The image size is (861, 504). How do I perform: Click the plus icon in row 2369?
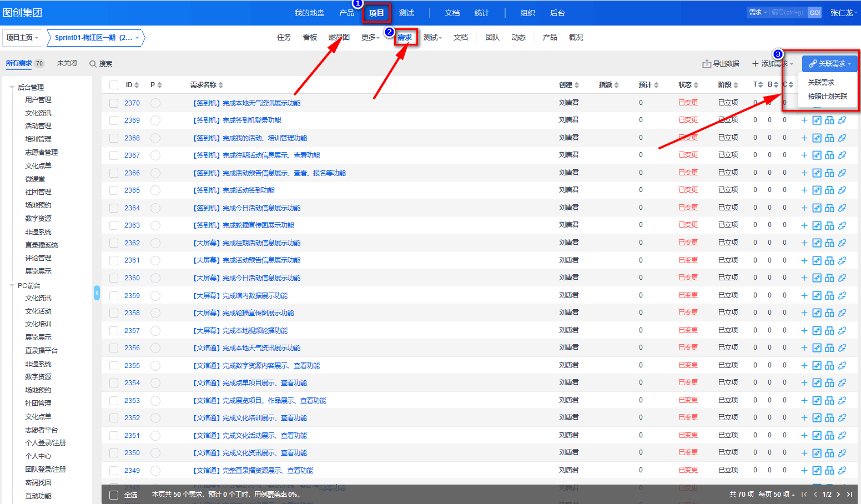coord(804,120)
